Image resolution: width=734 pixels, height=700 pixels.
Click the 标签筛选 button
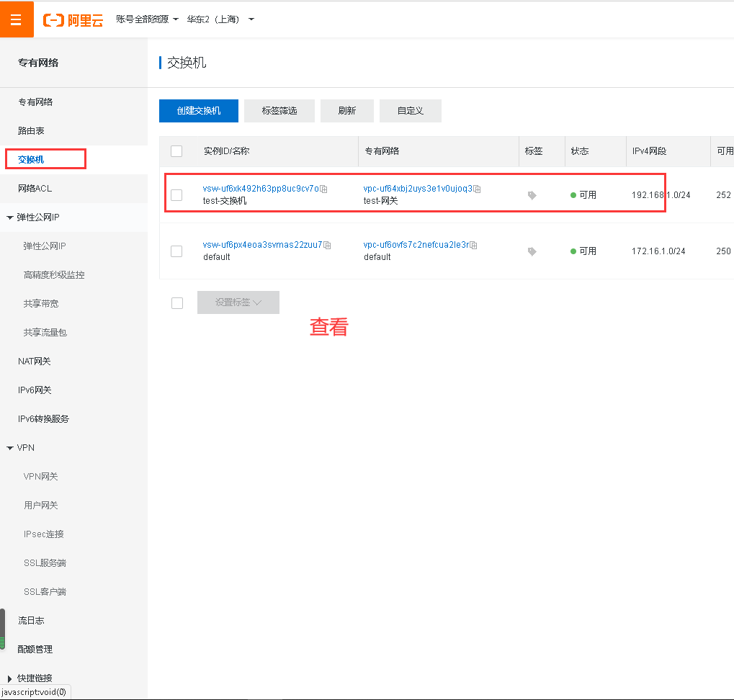click(x=279, y=110)
